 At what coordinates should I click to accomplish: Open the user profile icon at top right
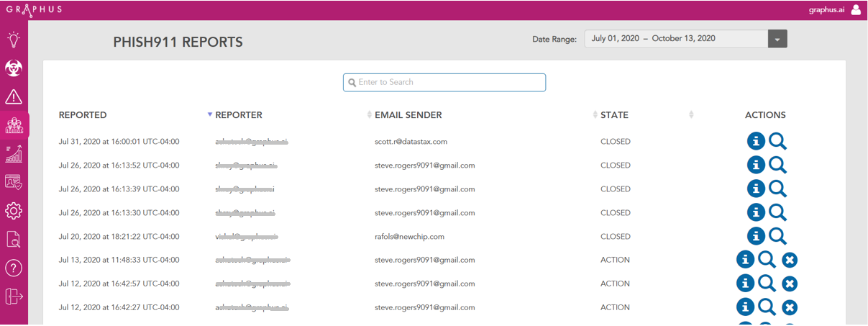(x=856, y=9)
